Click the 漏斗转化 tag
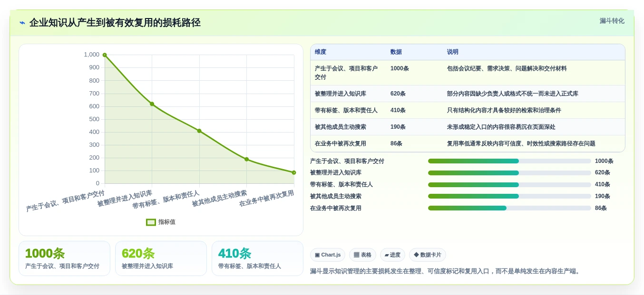Screen dimensions: 644x295 612,21
